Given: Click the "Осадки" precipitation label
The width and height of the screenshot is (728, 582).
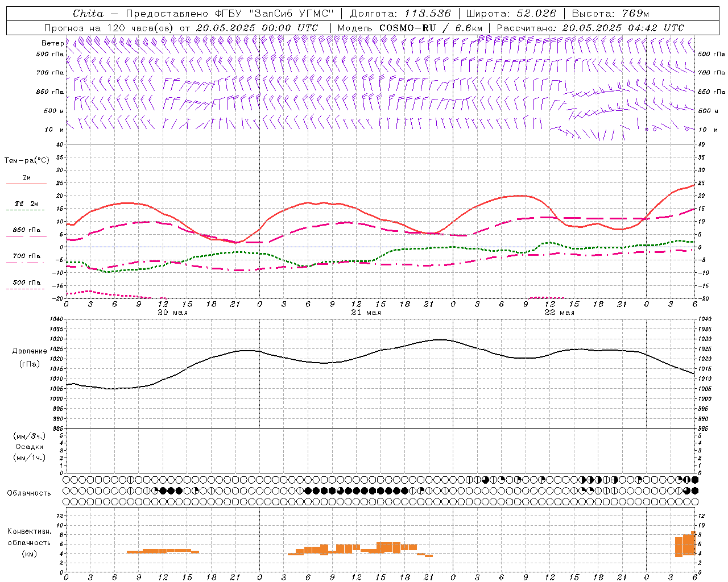Looking at the screenshot, I should (x=30, y=447).
